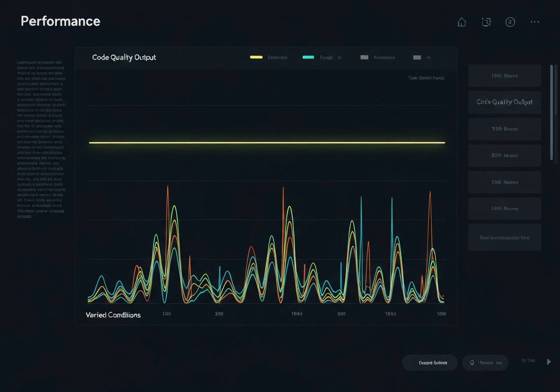
Task: Click the yellow legend color swatch
Action: click(x=256, y=57)
